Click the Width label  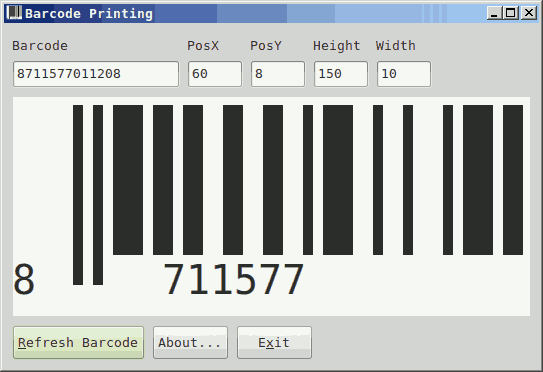coord(395,46)
